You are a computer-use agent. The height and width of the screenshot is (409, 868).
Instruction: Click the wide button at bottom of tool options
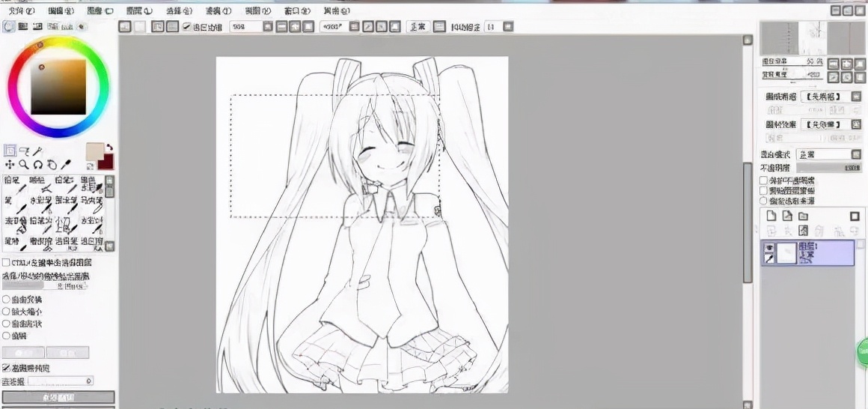tap(58, 396)
